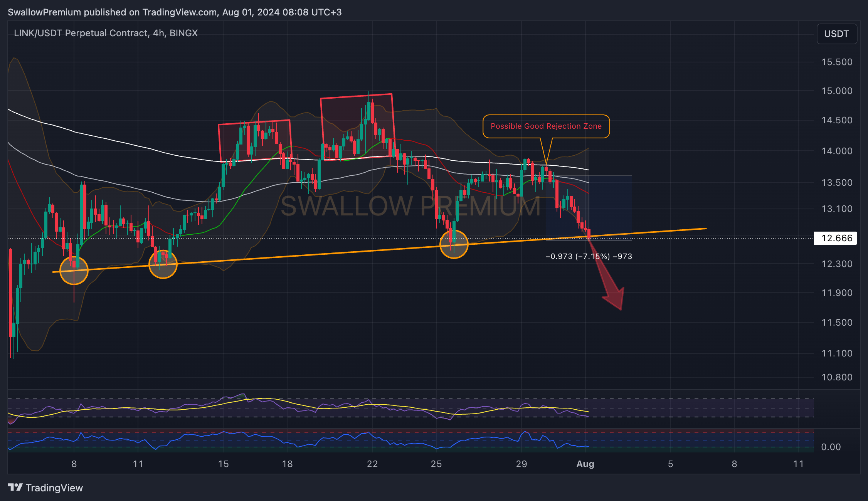Click the TradingView logo at bottom
The height and width of the screenshot is (501, 868).
click(45, 488)
